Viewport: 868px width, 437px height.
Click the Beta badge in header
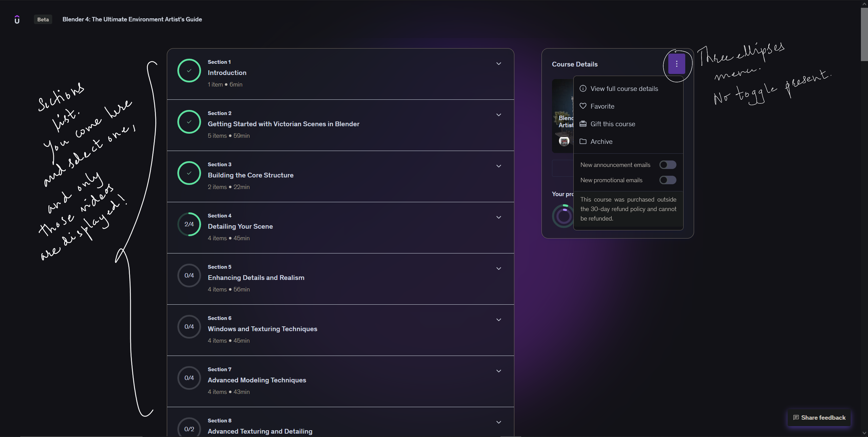coord(43,20)
